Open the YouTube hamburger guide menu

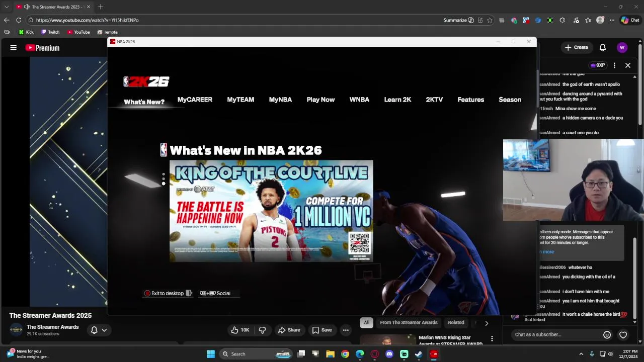click(x=14, y=48)
